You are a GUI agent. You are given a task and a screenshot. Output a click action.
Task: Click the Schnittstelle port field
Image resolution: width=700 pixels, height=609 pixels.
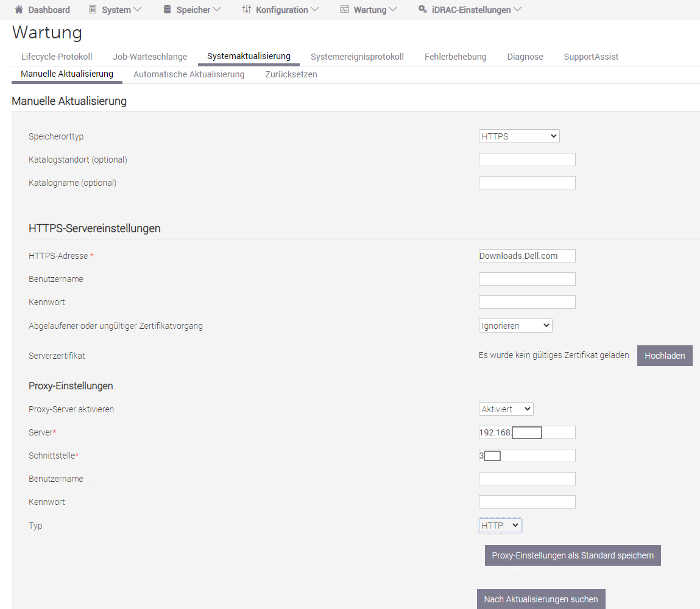[x=527, y=456]
